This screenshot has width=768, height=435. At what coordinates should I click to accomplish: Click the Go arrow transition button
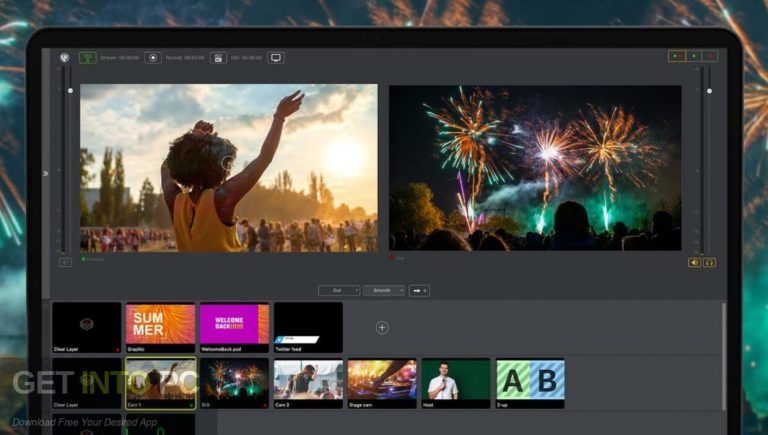click(x=419, y=290)
